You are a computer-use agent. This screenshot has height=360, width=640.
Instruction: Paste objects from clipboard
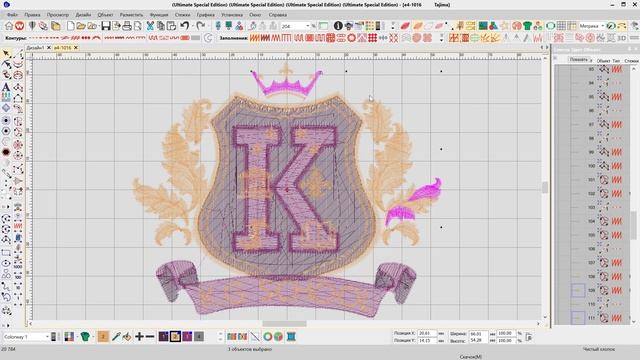tap(171, 26)
